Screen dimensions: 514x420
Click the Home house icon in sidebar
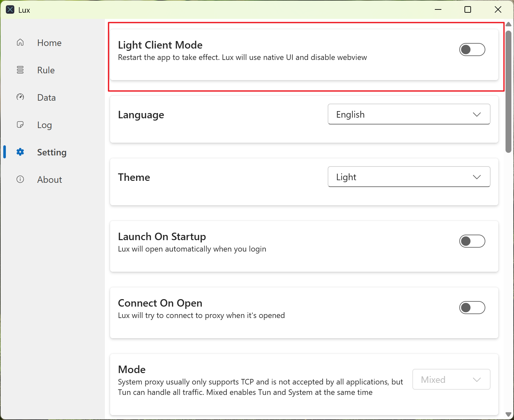(x=20, y=43)
